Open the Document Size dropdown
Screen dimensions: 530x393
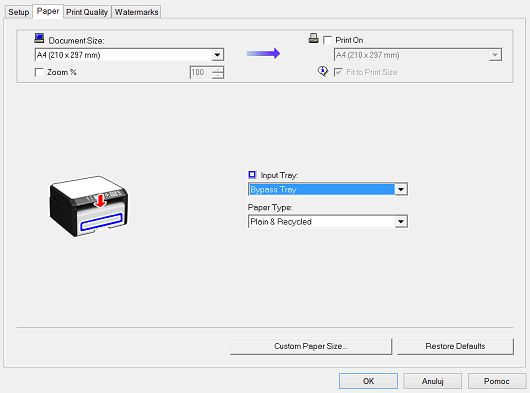tap(129, 55)
